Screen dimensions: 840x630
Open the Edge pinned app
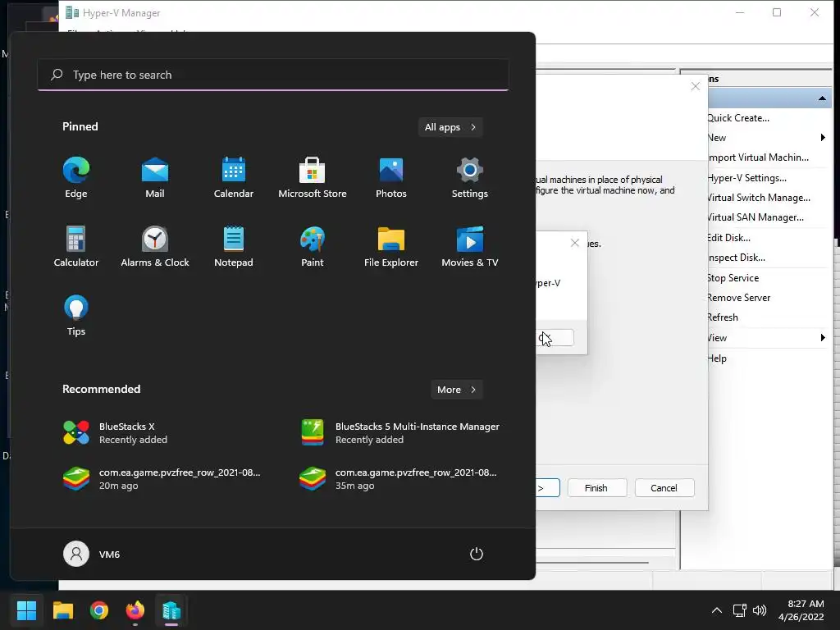tap(76, 177)
